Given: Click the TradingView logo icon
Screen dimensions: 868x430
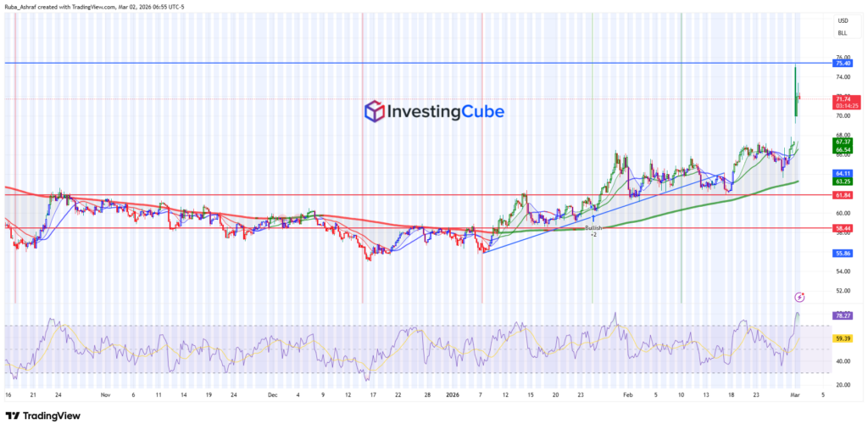Looking at the screenshot, I should pyautogui.click(x=13, y=416).
